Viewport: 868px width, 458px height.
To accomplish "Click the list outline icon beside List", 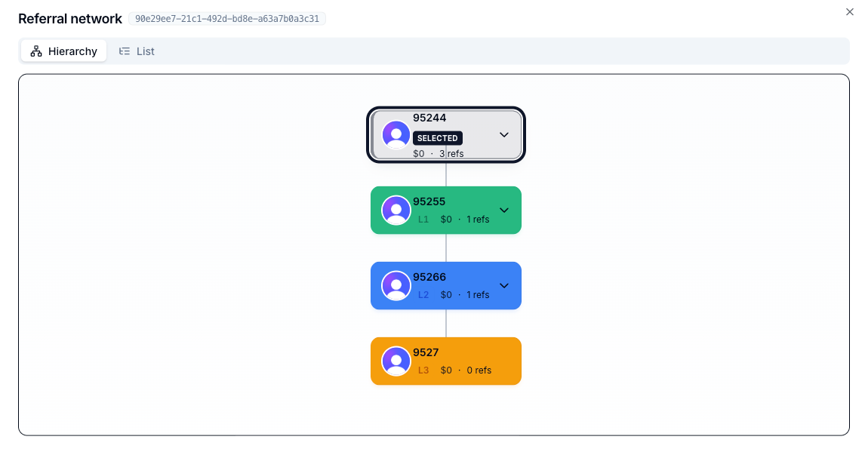I will tap(124, 51).
